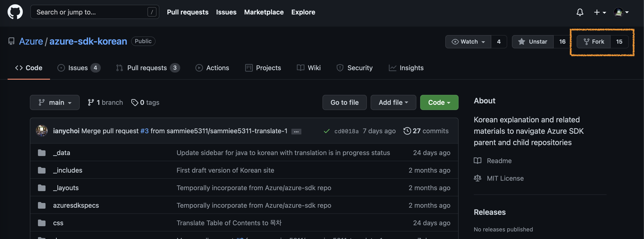Go to Marketplace
This screenshot has width=644, height=239.
(264, 12)
